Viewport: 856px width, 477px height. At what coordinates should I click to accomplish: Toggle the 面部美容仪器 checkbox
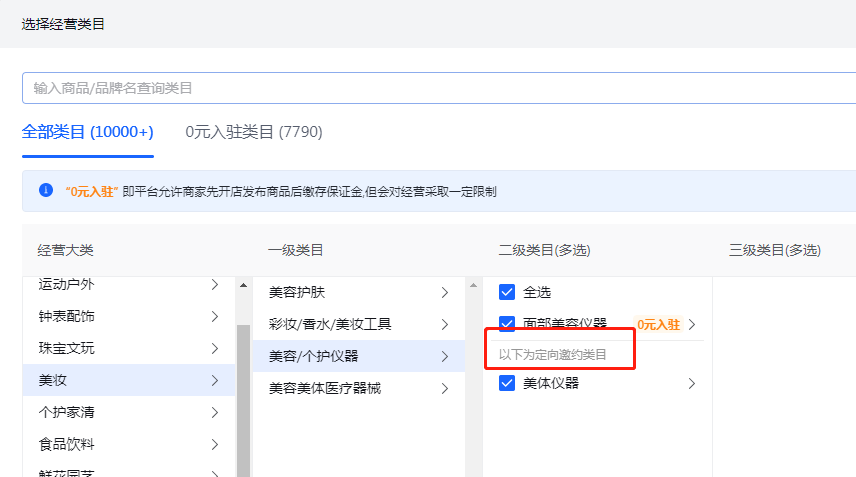[x=507, y=324]
